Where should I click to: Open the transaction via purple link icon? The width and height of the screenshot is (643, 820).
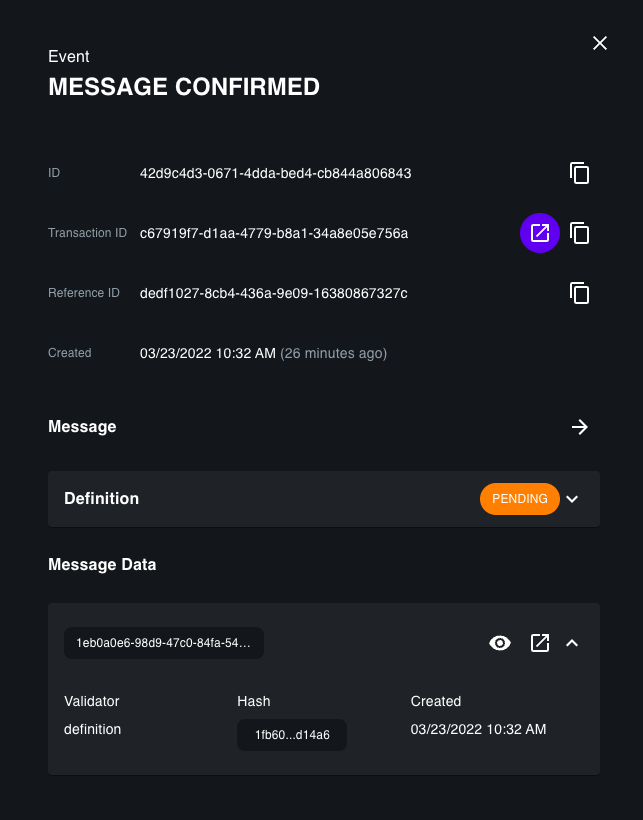(x=540, y=233)
